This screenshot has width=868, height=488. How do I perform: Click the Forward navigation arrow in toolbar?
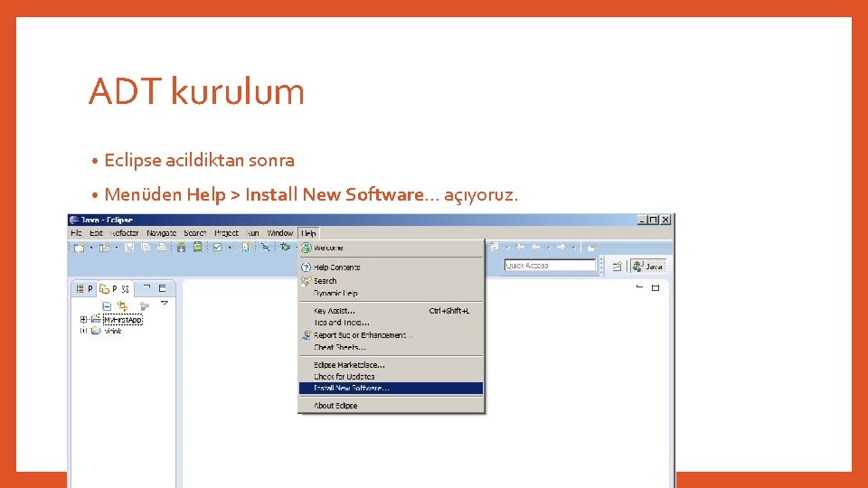point(561,248)
